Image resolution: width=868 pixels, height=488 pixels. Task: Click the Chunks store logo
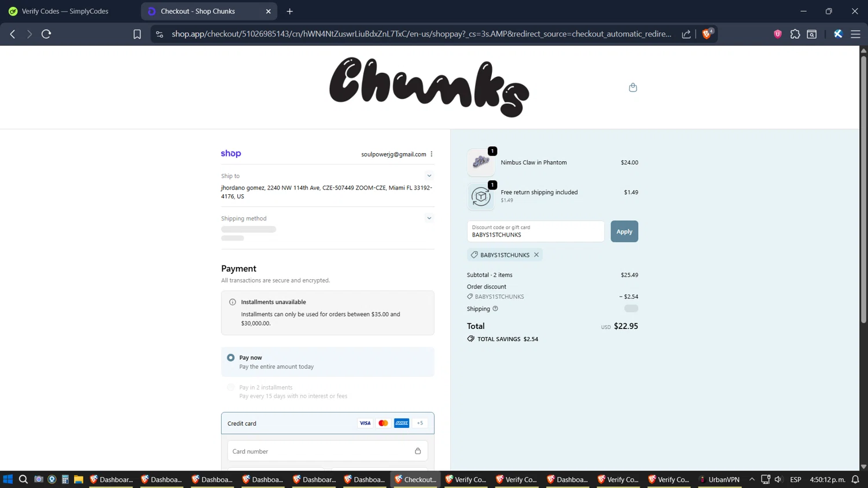point(429,87)
